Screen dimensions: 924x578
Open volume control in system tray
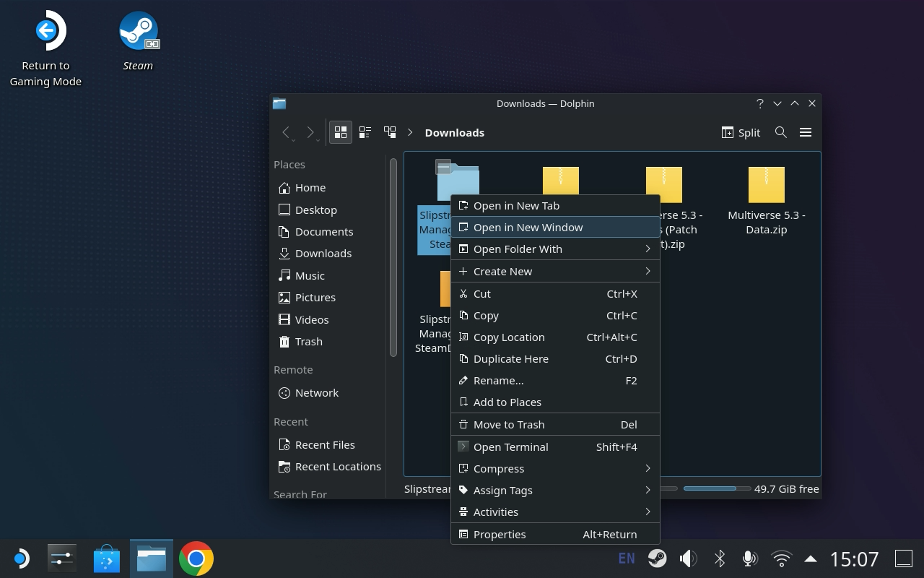pos(689,558)
